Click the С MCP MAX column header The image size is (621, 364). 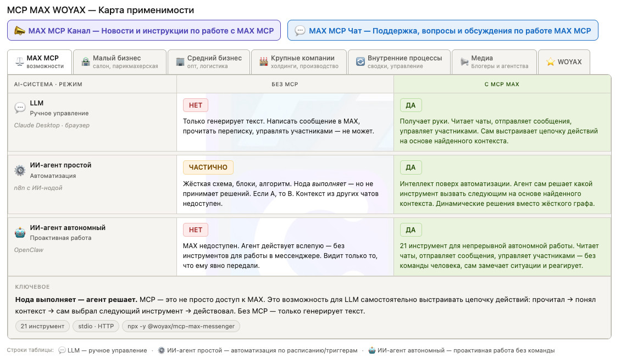tap(502, 84)
